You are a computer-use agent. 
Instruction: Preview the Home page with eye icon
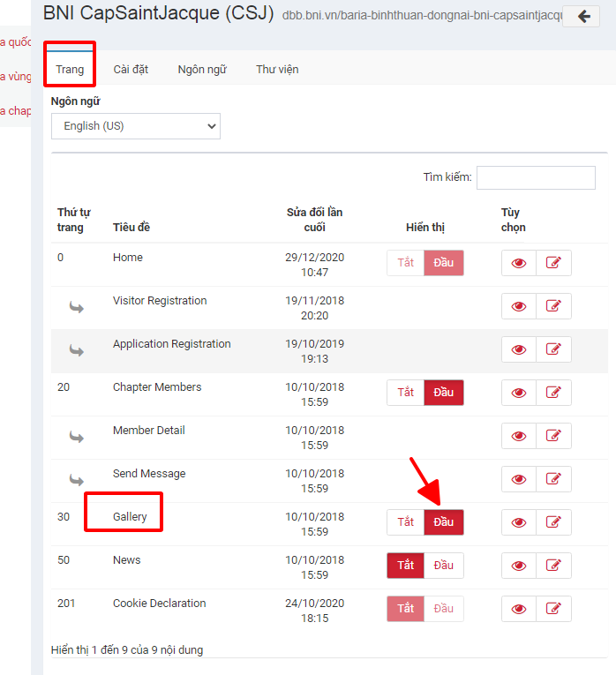click(x=519, y=263)
